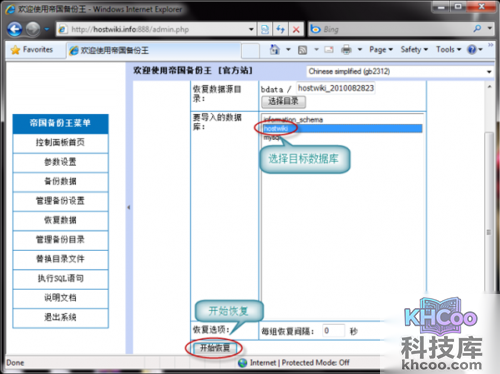Click the scrollbar up arrow

point(489,87)
